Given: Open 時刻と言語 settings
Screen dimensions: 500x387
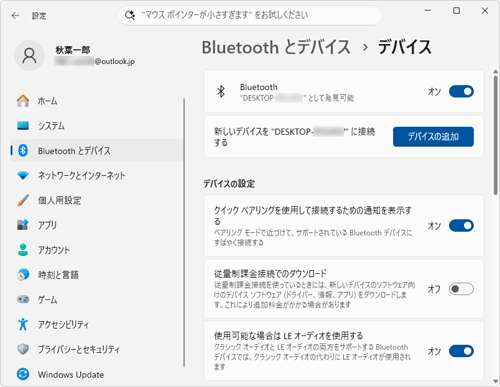Looking at the screenshot, I should 97,274.
